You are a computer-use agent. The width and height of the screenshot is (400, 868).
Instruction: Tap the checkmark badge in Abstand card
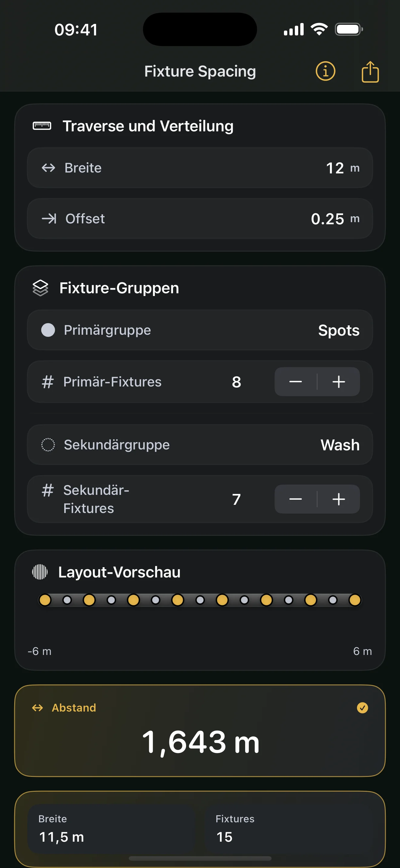[362, 708]
